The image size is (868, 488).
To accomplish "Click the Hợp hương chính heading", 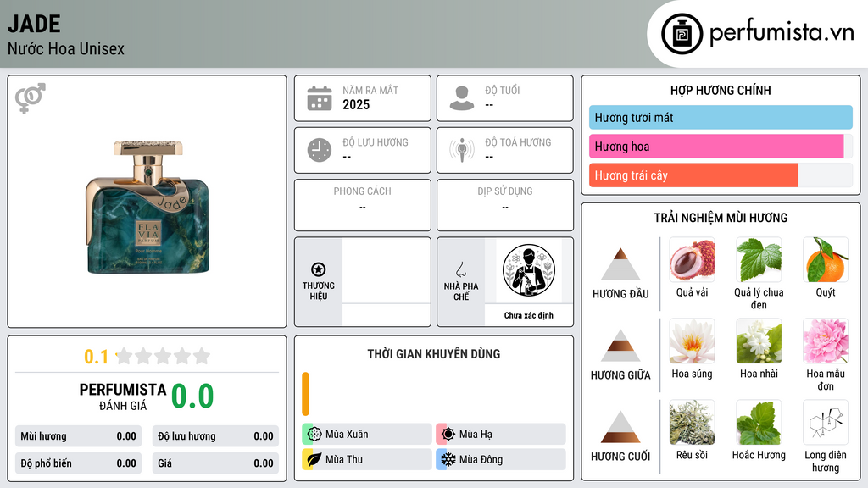I will click(x=721, y=90).
